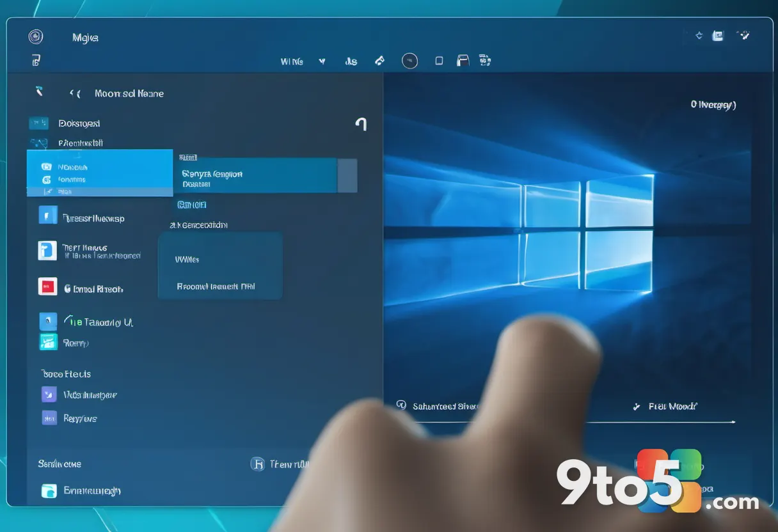Click the round icon before "Sahunrced Siver"
The width and height of the screenshot is (778, 532).
click(x=401, y=405)
